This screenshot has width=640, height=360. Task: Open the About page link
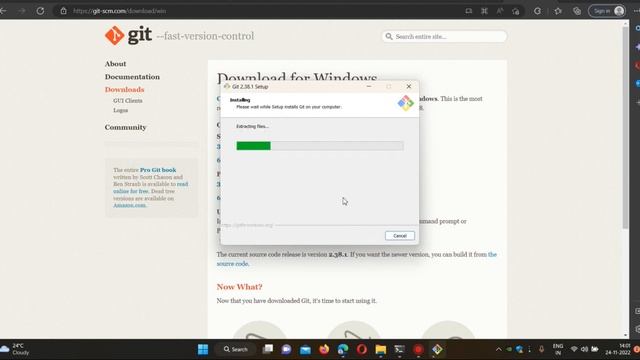click(116, 64)
